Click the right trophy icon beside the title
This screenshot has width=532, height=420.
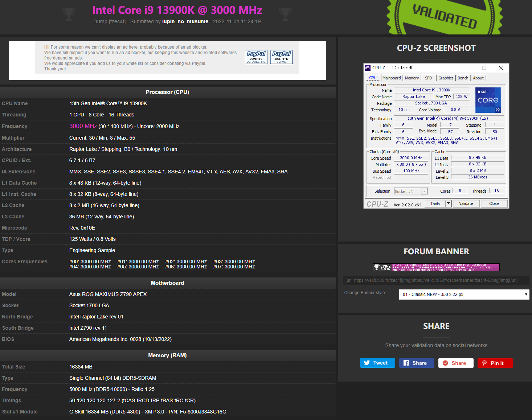coord(285,14)
